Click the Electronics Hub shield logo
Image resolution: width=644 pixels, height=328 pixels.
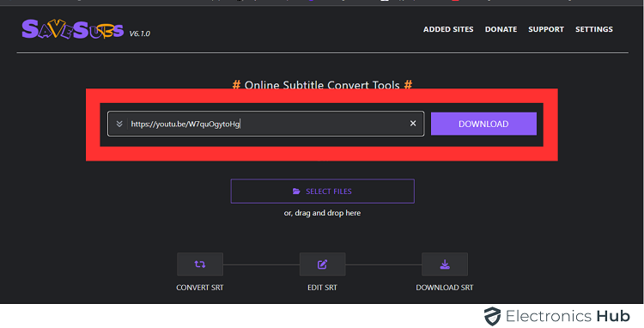tap(492, 317)
